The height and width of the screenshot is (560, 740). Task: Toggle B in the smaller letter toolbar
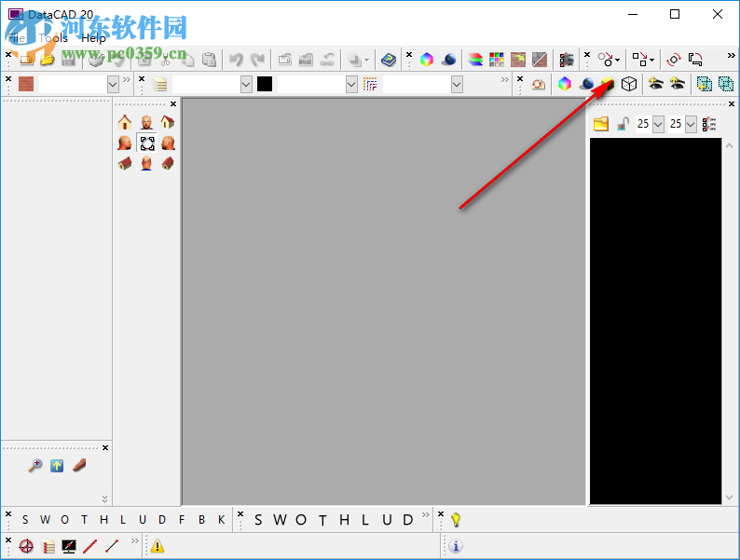[x=201, y=520]
